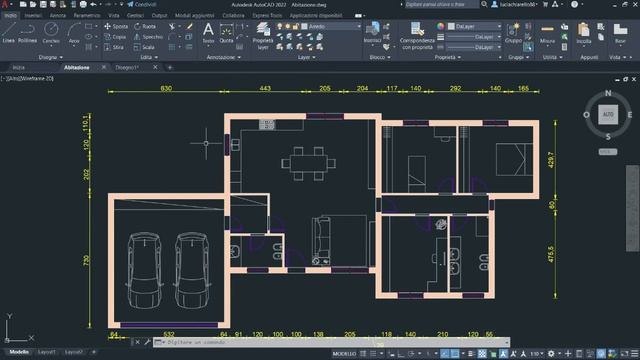
Task: Open Proprietà layer panel
Action: click(263, 36)
